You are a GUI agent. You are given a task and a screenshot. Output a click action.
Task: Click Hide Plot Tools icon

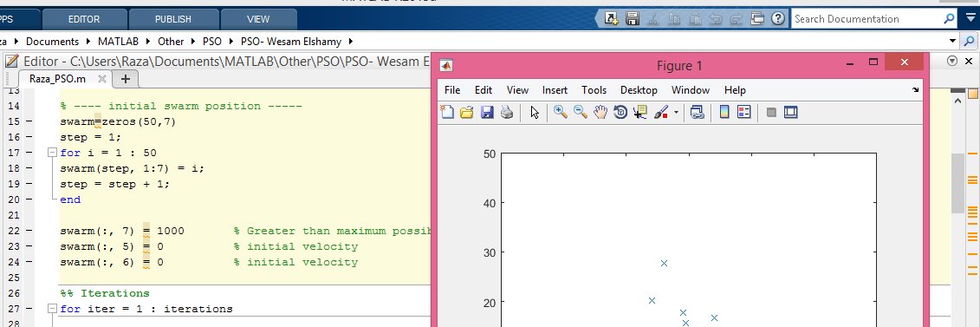point(771,113)
